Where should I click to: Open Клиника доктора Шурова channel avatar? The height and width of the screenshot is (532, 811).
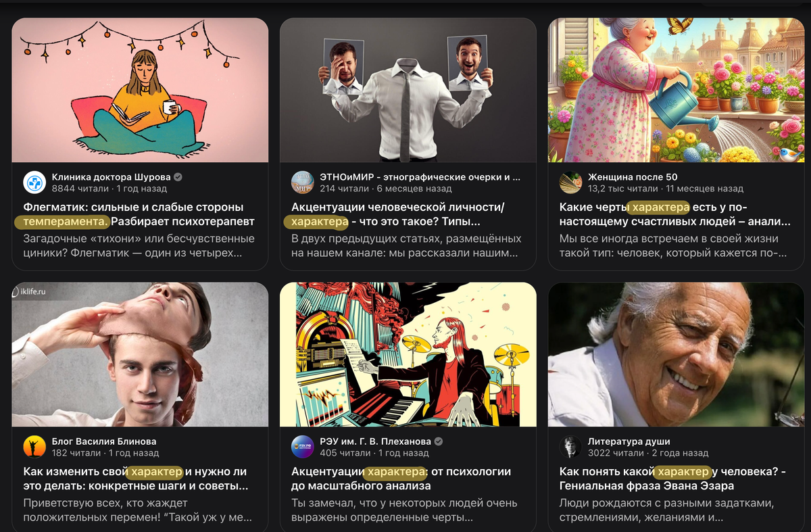[34, 183]
